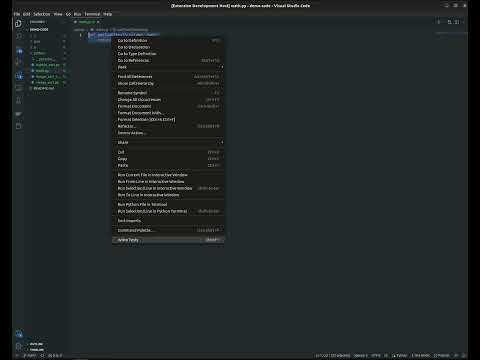Choose Show Call Hierarchy

coord(168,83)
